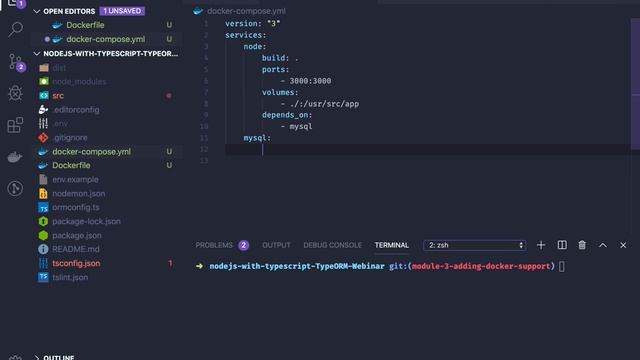
Task: Collapse the NODEJS-WITH-TYPESCRIPT project folder section
Action: click(x=37, y=53)
